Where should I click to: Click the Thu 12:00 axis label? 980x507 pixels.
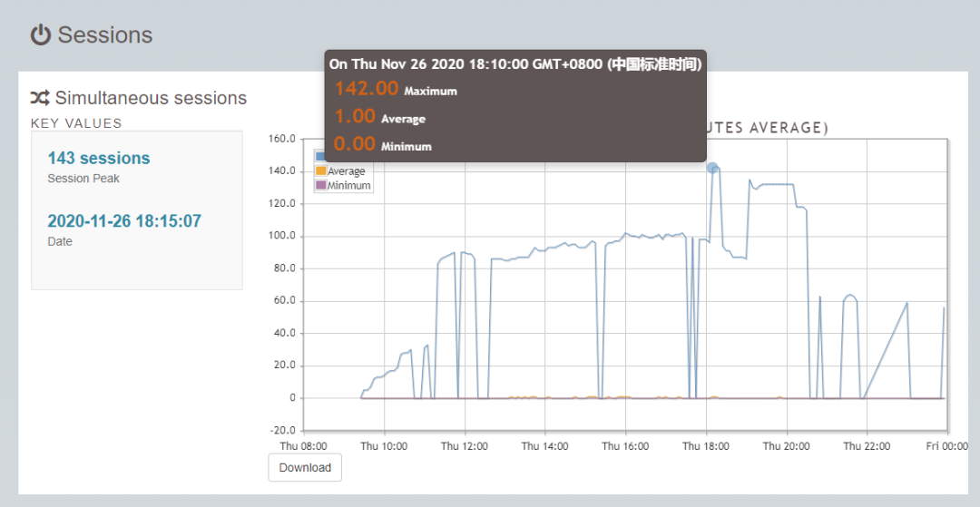pyautogui.click(x=463, y=446)
